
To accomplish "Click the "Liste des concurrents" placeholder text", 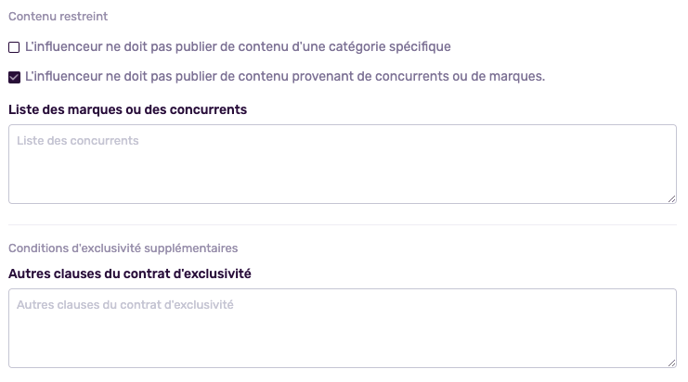I will click(78, 141).
